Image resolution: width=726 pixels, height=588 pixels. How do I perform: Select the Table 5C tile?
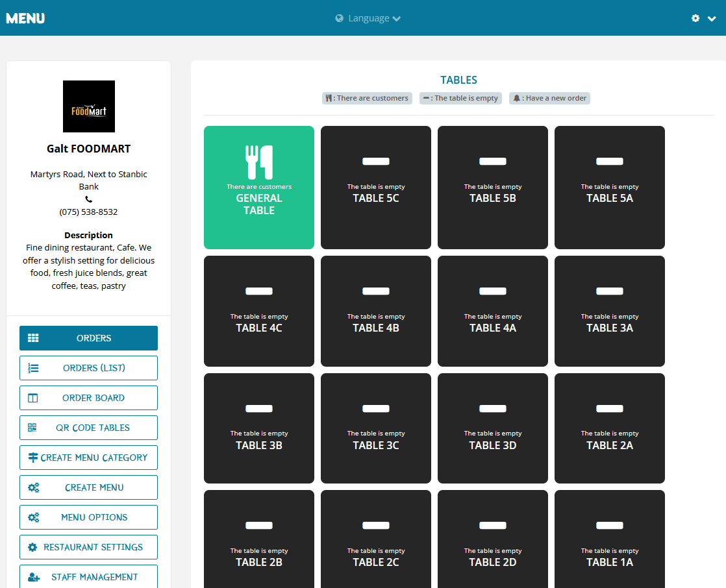coord(376,188)
